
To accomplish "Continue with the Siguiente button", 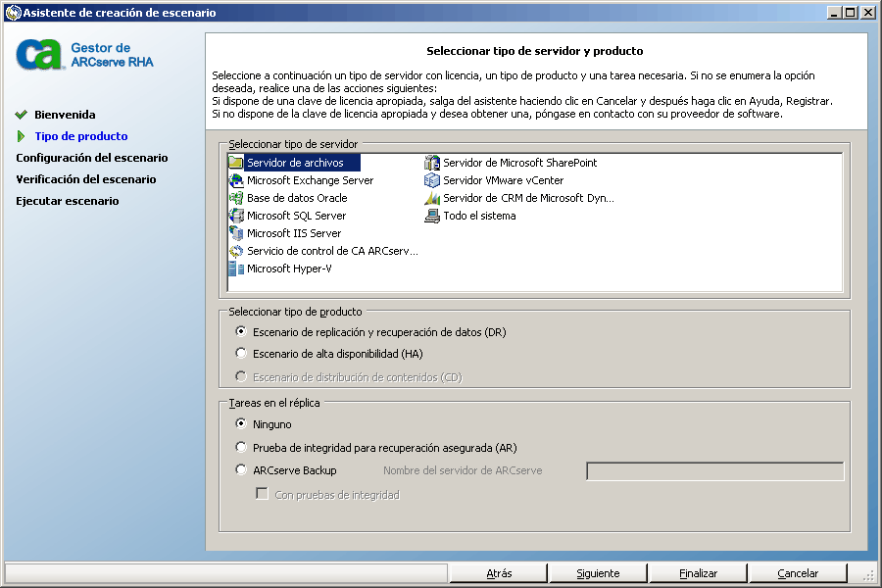I will [x=598, y=573].
